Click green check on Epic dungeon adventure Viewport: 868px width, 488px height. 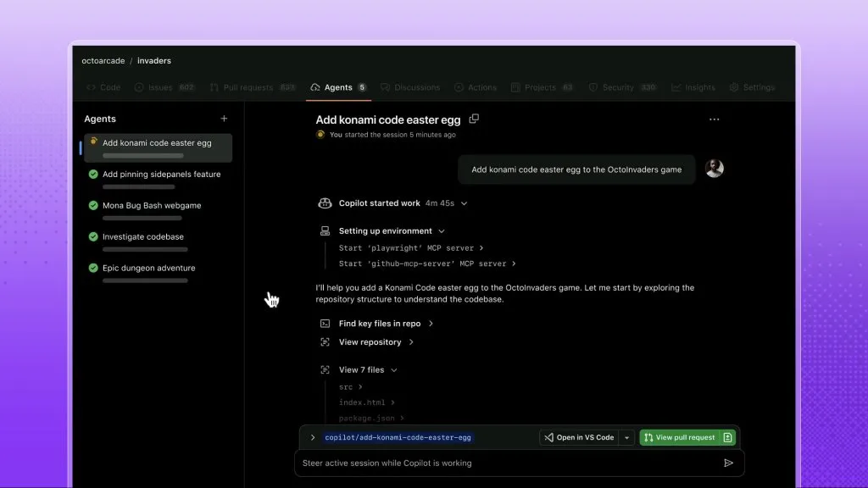click(x=93, y=268)
